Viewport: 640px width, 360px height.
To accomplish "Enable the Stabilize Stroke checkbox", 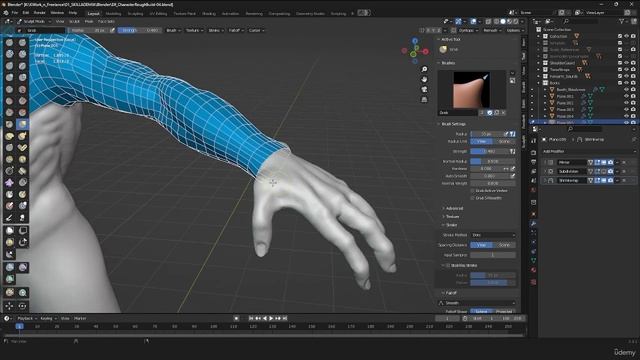I will (448, 265).
